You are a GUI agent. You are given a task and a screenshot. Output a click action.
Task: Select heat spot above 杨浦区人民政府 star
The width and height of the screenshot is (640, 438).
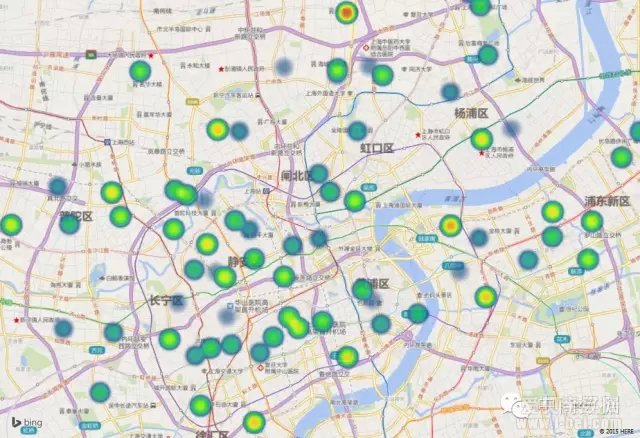click(482, 139)
